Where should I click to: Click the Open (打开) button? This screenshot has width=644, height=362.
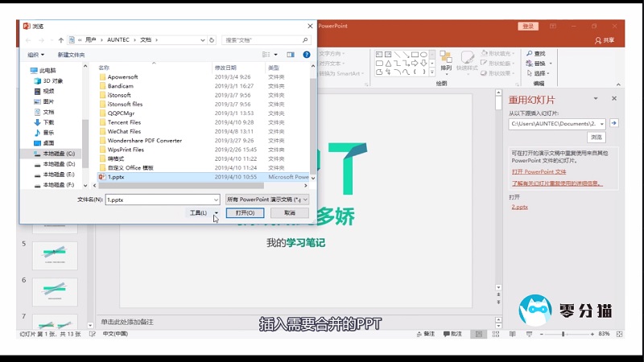tap(245, 213)
